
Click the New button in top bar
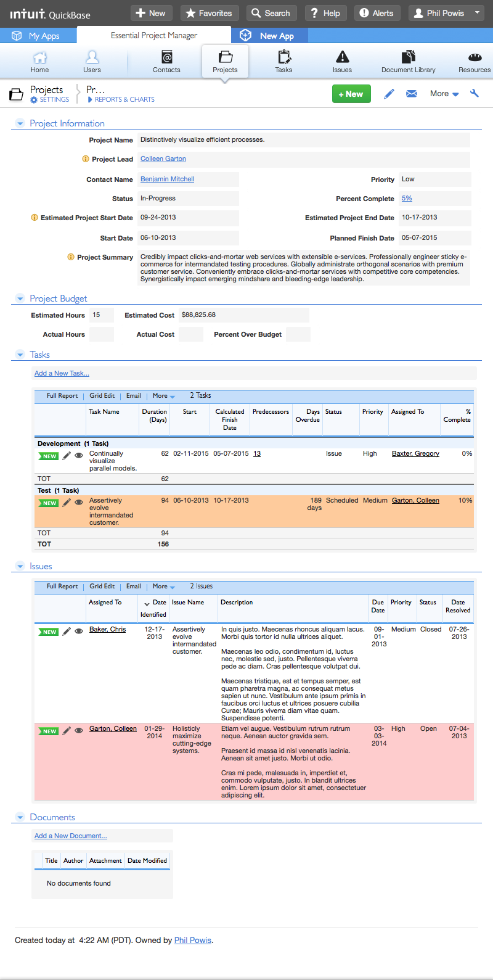tap(152, 13)
